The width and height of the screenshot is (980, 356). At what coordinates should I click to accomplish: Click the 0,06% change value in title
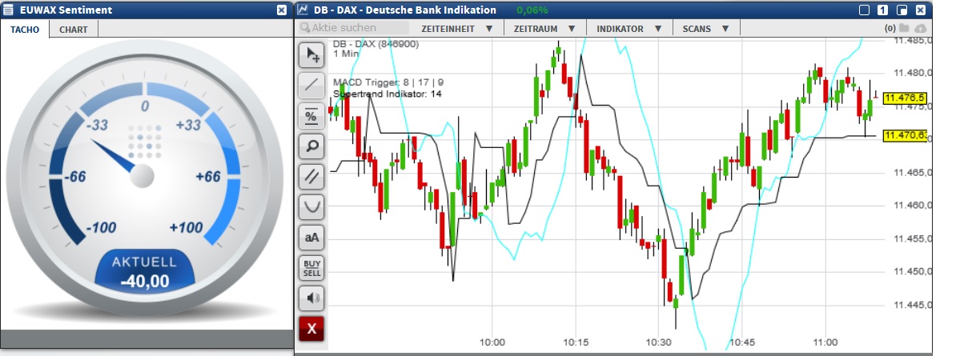(x=532, y=10)
